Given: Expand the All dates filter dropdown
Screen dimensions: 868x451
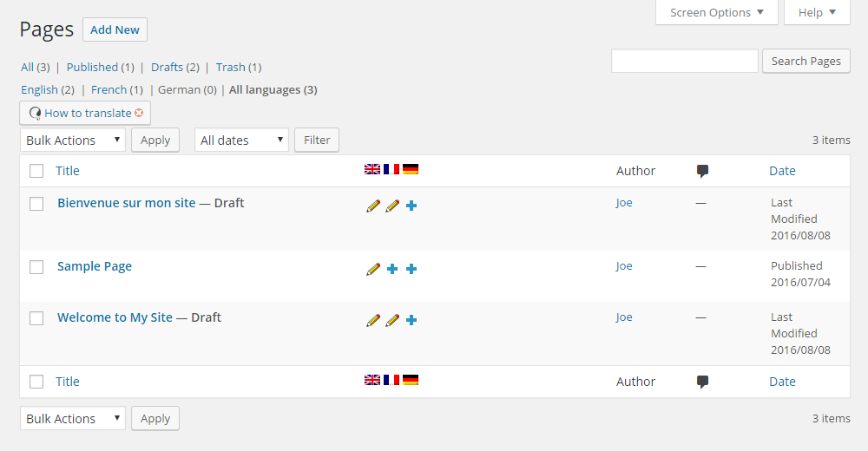Looking at the screenshot, I should [x=241, y=140].
